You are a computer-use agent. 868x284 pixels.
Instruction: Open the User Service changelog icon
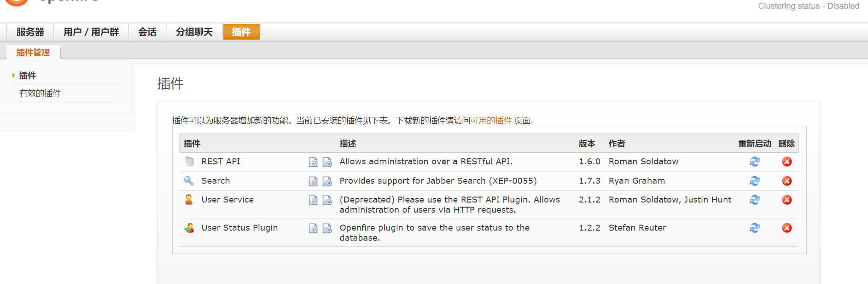coord(327,200)
